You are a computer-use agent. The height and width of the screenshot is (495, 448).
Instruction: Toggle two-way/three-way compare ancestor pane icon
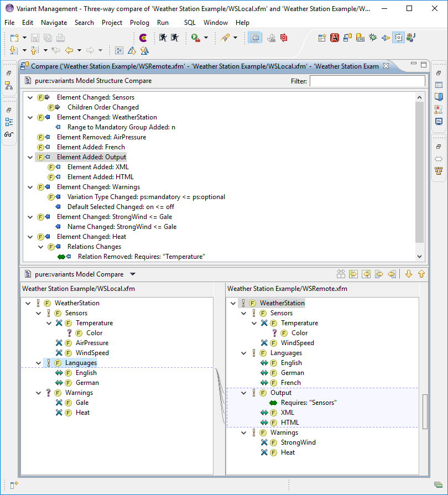pos(341,274)
